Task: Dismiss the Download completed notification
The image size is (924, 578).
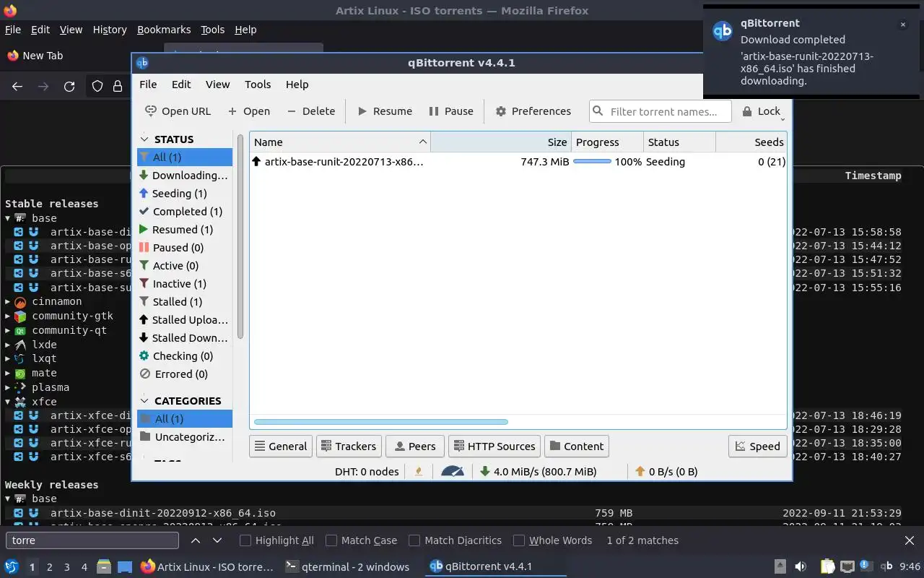Action: (902, 25)
